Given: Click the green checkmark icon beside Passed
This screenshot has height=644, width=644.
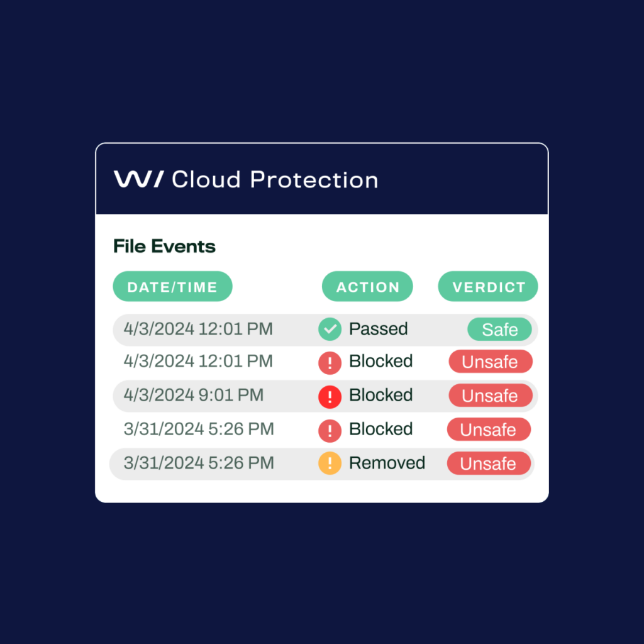Looking at the screenshot, I should click(330, 329).
